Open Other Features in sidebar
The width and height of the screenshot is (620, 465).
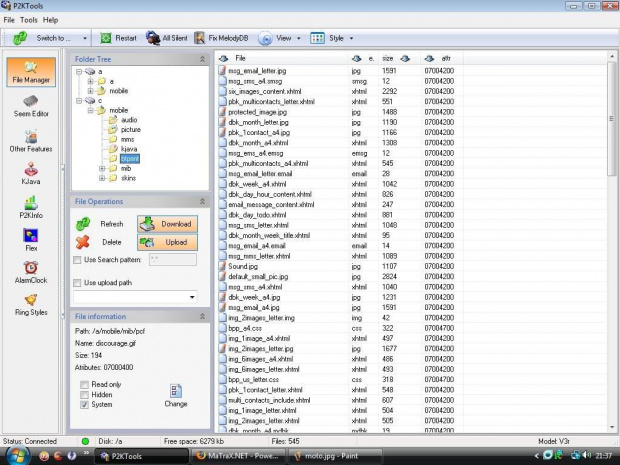[x=30, y=138]
